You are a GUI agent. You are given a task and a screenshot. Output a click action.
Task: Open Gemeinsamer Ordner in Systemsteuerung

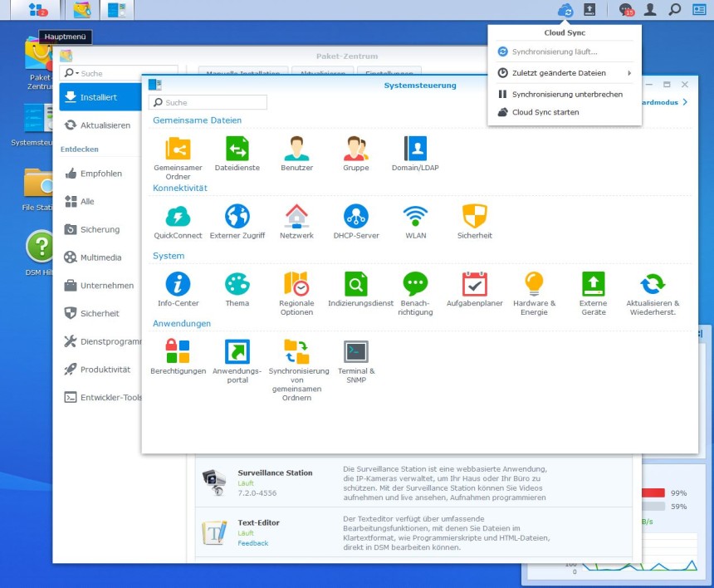(x=178, y=149)
